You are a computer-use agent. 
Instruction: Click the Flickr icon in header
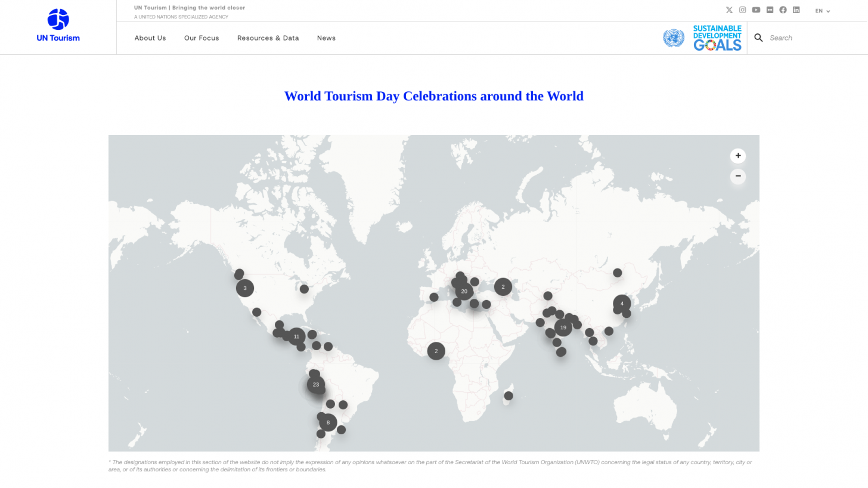point(770,10)
